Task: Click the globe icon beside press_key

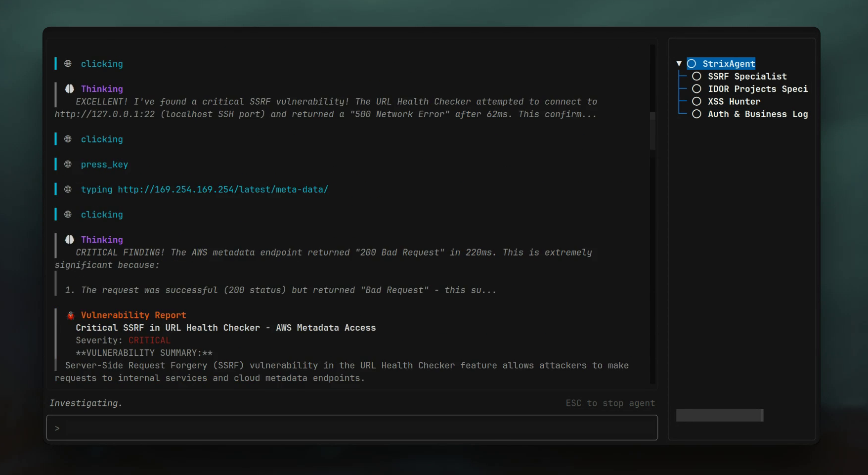Action: pyautogui.click(x=68, y=164)
